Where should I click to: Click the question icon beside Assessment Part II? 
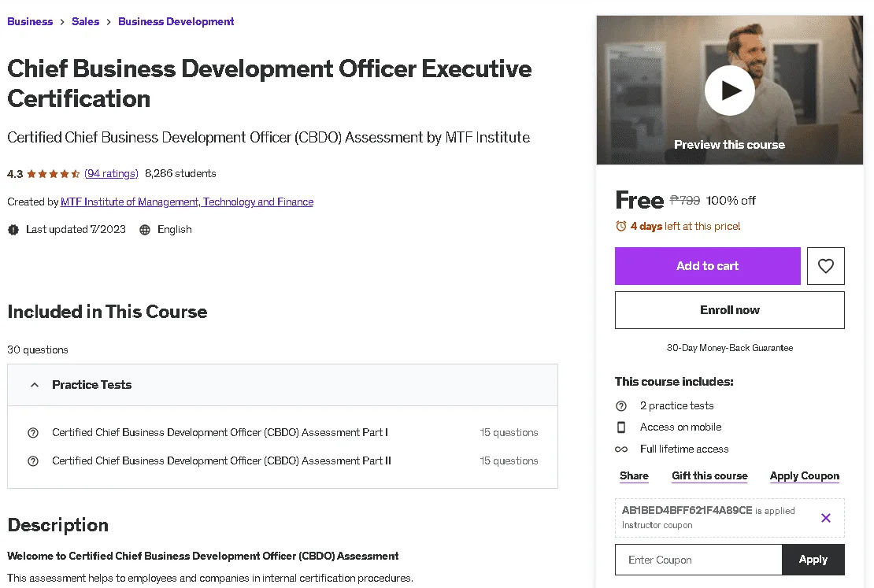pyautogui.click(x=33, y=461)
